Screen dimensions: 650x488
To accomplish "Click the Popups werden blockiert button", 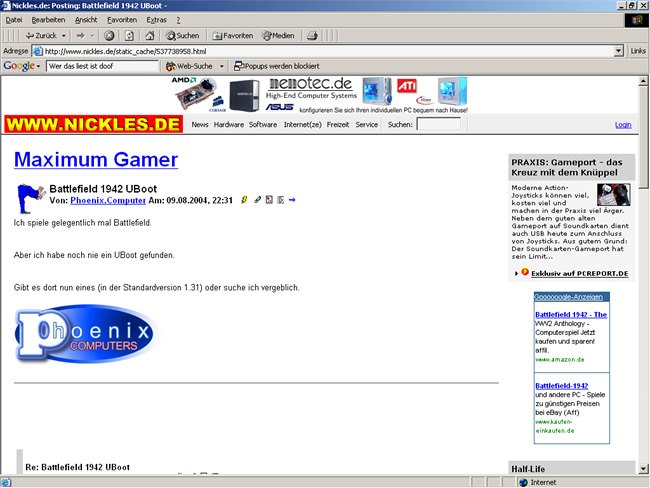I will 276,66.
